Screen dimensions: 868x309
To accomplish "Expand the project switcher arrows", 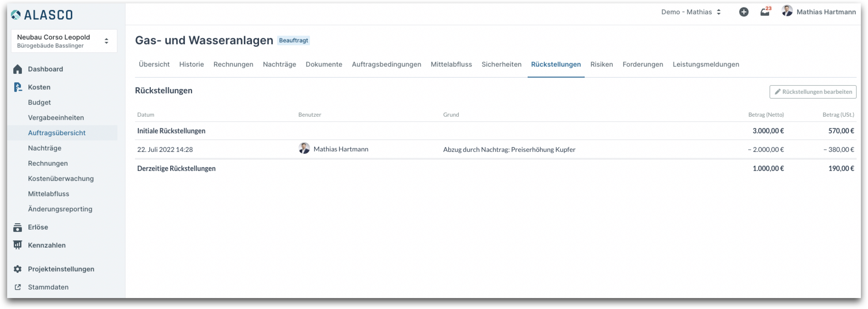I will pos(106,41).
